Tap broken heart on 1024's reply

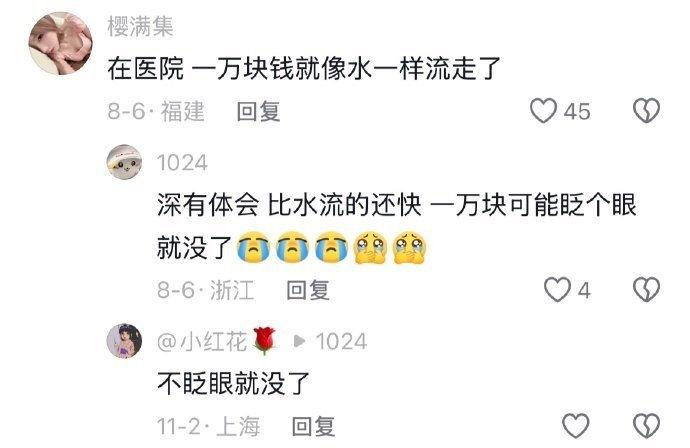pyautogui.click(x=646, y=290)
